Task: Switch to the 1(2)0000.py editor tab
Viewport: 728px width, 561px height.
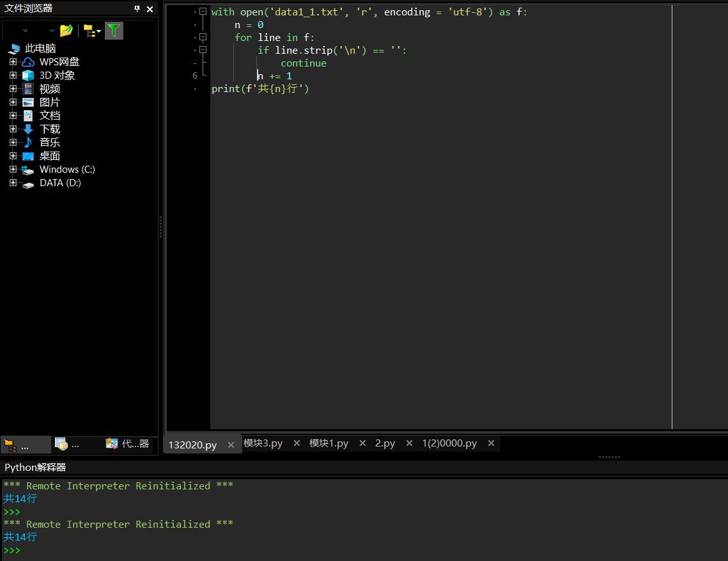Action: point(449,443)
